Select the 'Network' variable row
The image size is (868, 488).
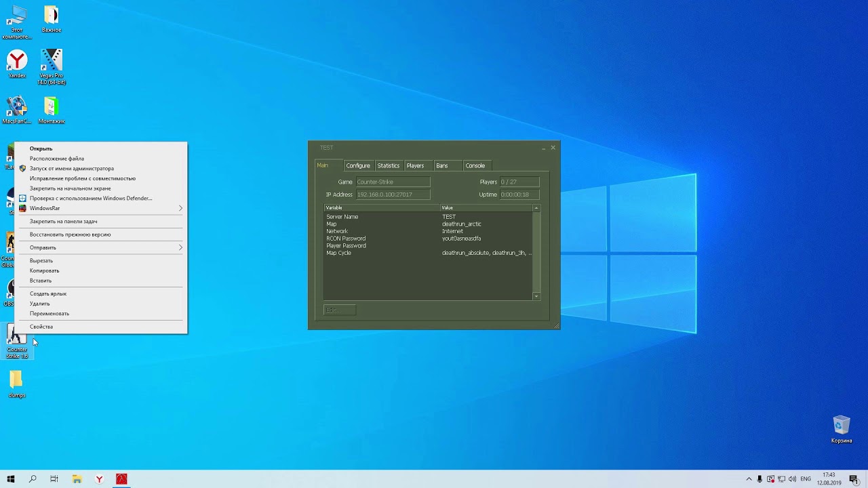429,231
